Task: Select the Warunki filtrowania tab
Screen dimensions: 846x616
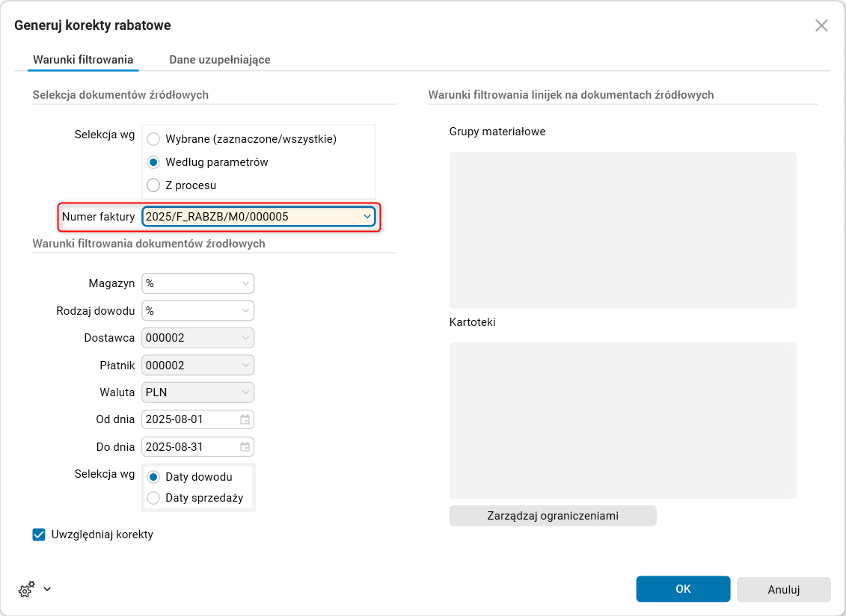Action: [x=83, y=60]
